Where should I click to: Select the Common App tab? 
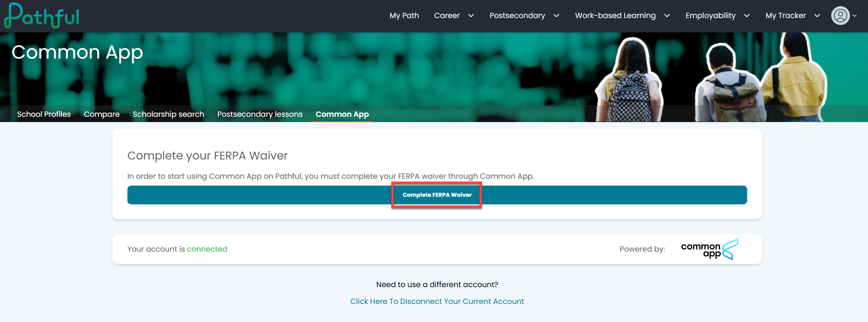[x=342, y=114]
